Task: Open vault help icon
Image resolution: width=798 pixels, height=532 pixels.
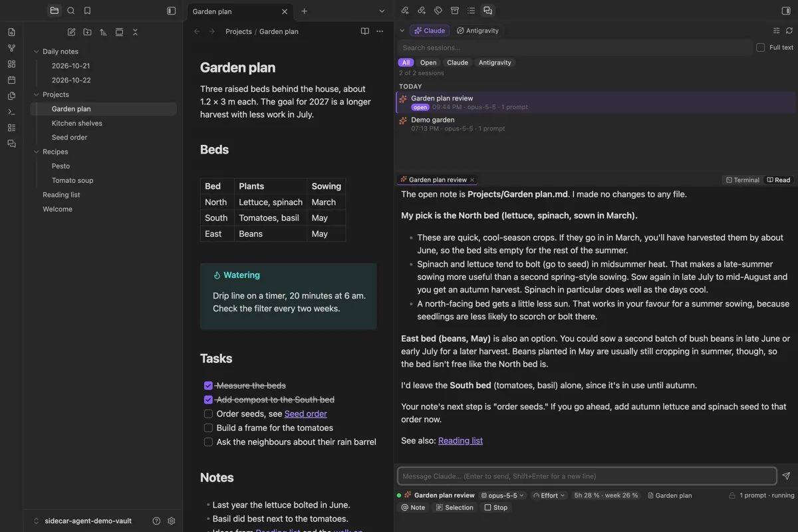Action: (156, 521)
